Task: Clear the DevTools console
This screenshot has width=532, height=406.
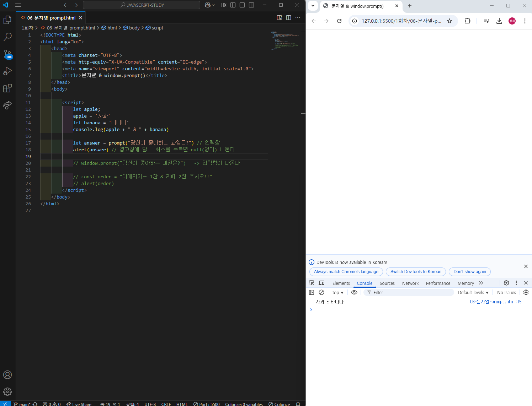Action: point(321,292)
